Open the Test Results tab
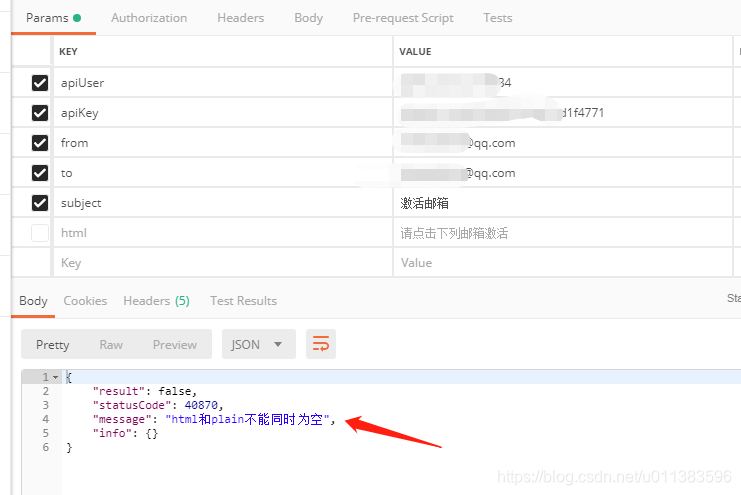 tap(243, 301)
